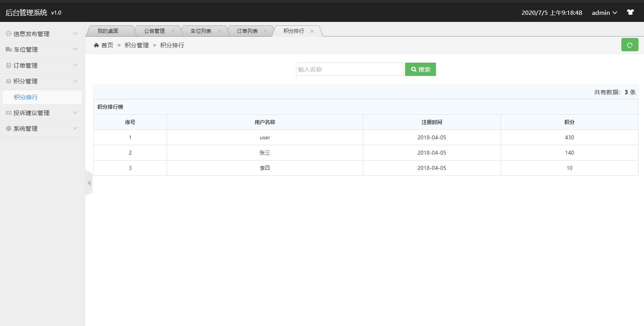Expand the 车位管理 sidebar section
The width and height of the screenshot is (644, 326).
pyautogui.click(x=42, y=50)
